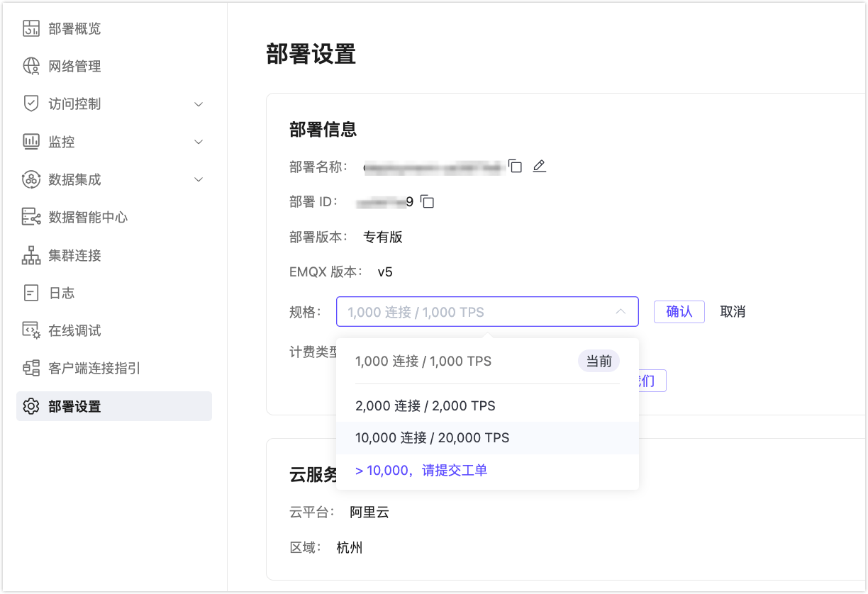Edit deployment name with pencil icon
This screenshot has width=868, height=594.
[x=539, y=167]
